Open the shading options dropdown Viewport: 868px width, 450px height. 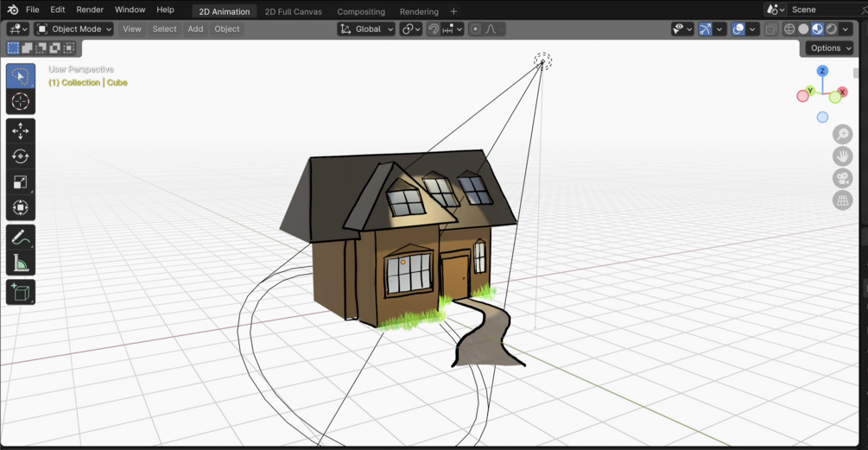pos(846,29)
